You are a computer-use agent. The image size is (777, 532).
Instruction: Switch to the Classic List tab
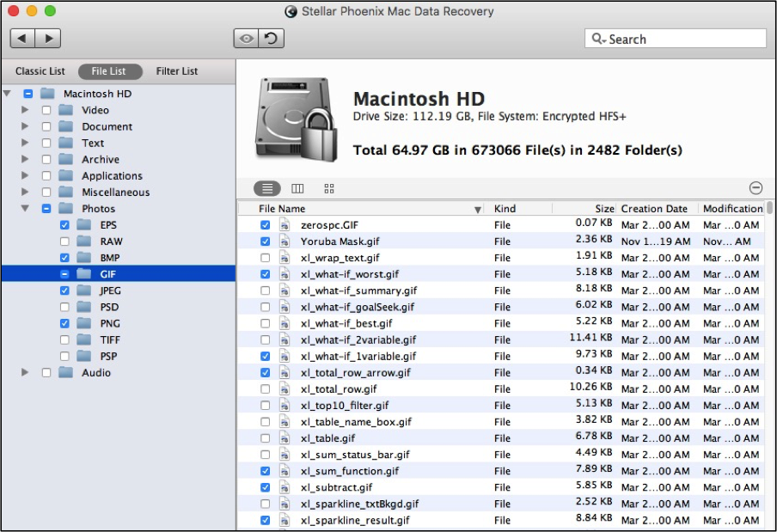pos(40,71)
